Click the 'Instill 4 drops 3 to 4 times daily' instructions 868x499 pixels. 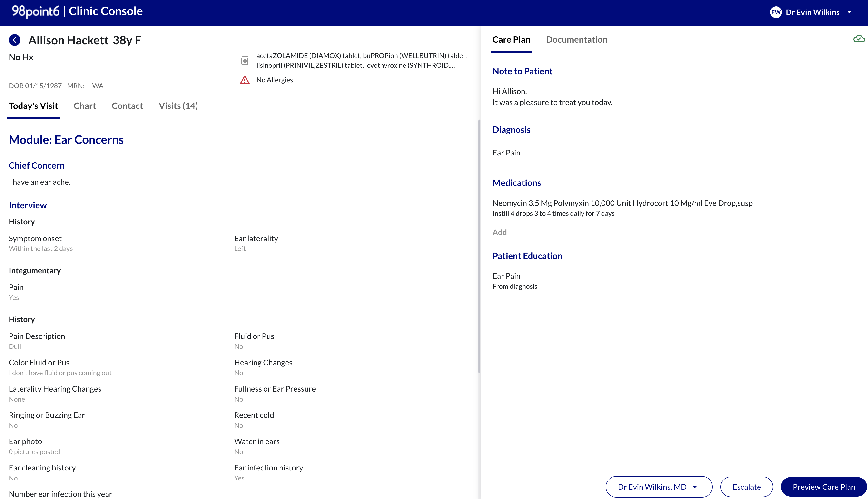[x=553, y=213]
